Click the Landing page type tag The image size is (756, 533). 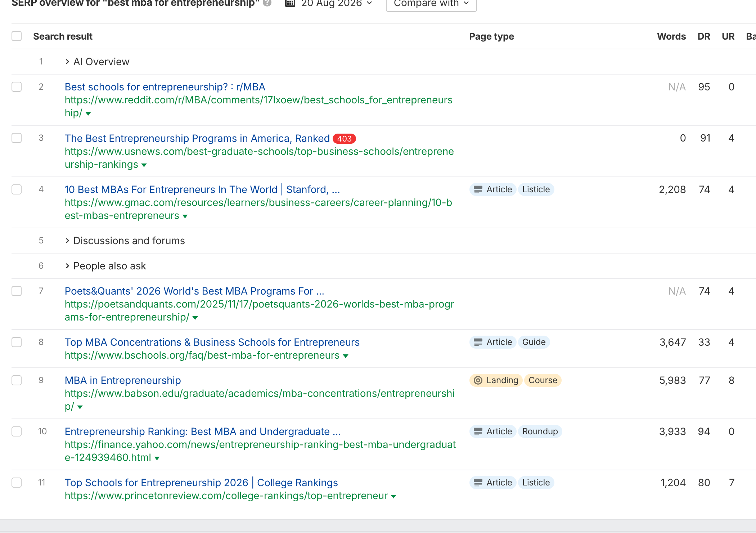pyautogui.click(x=496, y=380)
